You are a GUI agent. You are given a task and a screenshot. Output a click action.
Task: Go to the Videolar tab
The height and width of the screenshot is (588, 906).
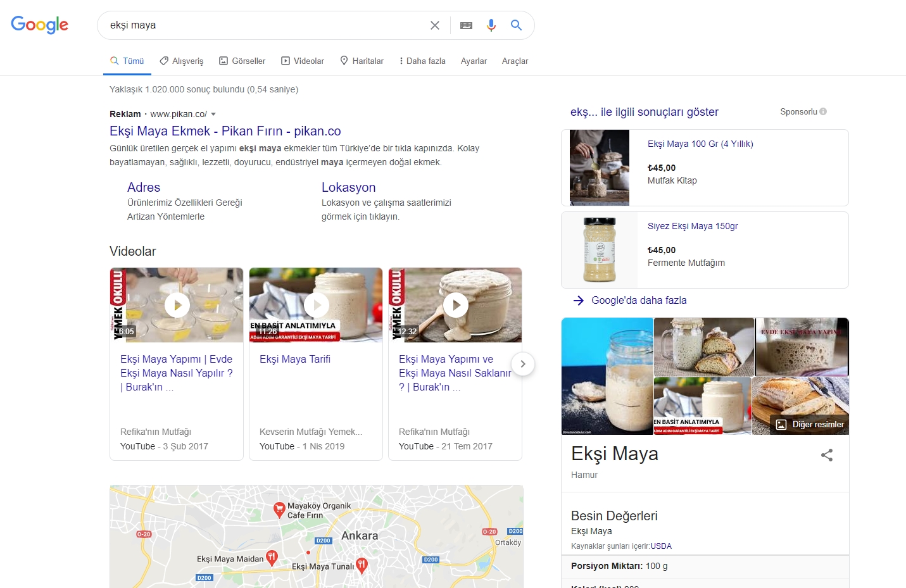point(303,61)
